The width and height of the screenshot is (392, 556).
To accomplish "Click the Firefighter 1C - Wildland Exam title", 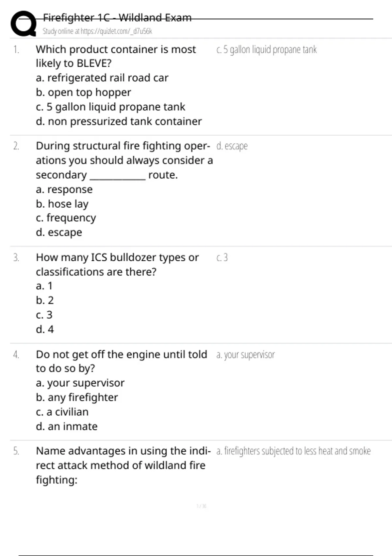I will [x=117, y=18].
